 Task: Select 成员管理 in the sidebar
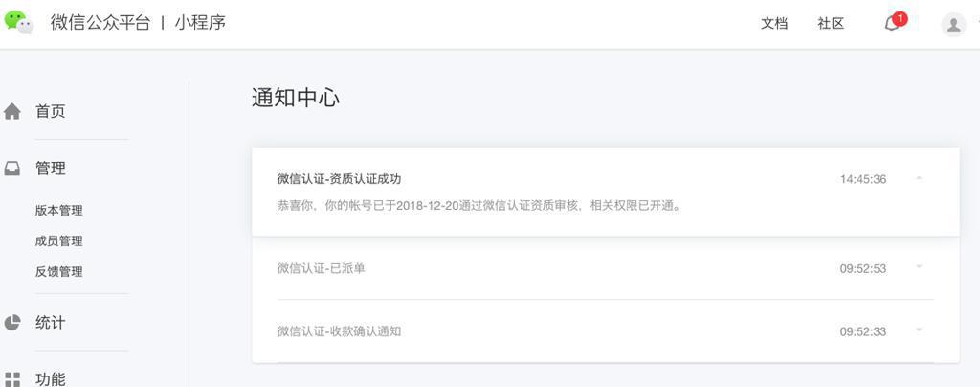point(58,241)
